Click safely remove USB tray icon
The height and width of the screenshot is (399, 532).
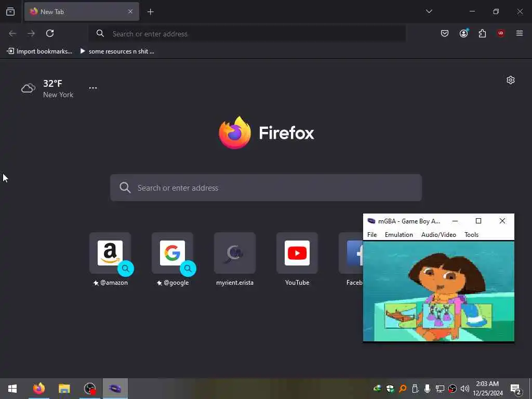pos(415,389)
